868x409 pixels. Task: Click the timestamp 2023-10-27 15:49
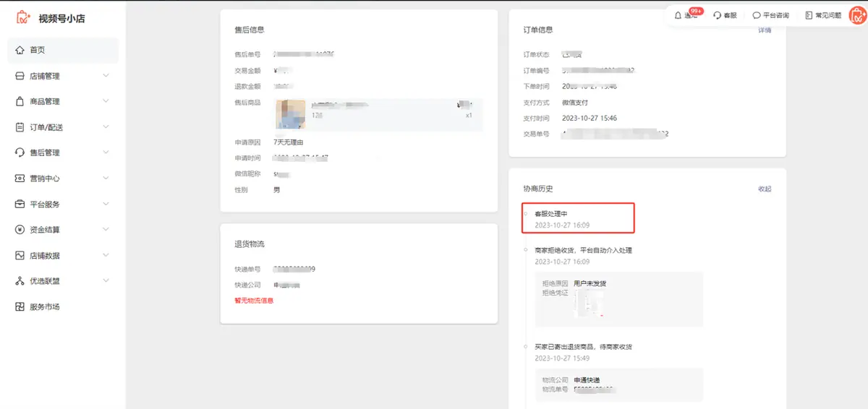(562, 358)
